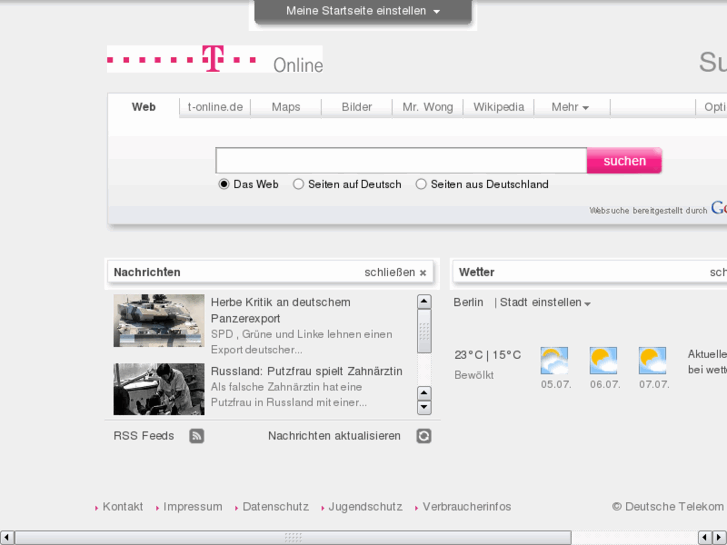Click the T-Online logo
Viewport: 727px width, 545px height.
coord(215,59)
